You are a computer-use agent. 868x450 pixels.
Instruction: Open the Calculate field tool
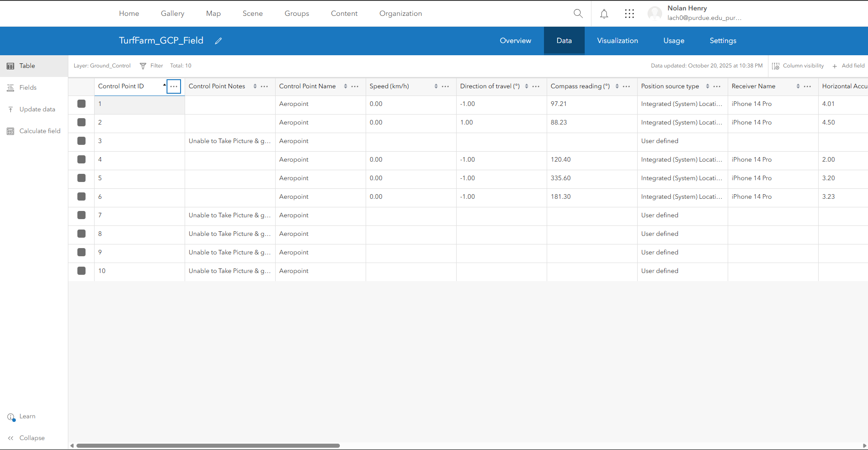coord(33,131)
